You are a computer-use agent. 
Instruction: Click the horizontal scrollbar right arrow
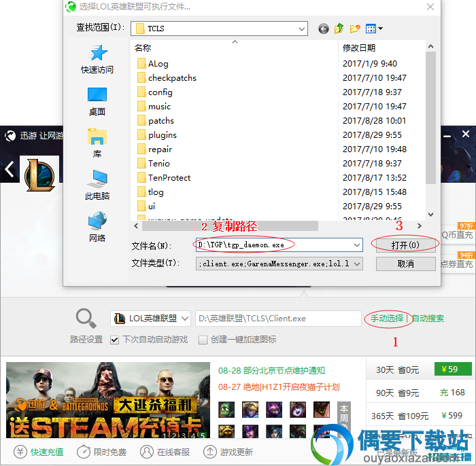[420, 226]
